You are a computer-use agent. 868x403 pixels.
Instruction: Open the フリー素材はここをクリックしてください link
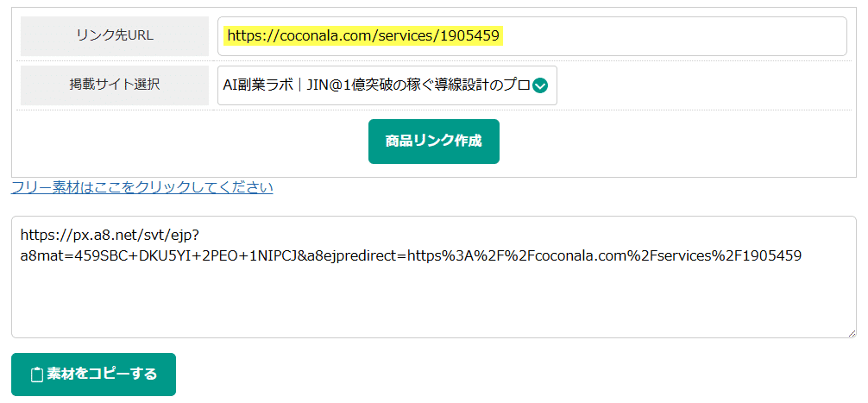(142, 187)
